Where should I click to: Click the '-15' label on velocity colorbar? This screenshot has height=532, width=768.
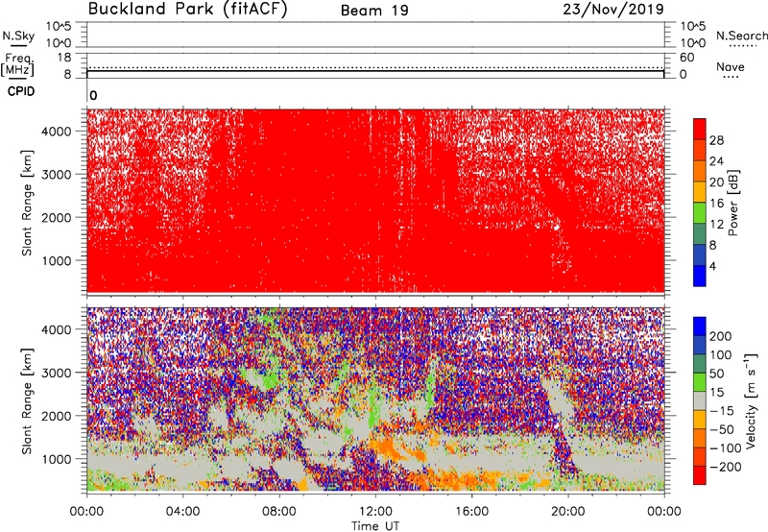[x=722, y=411]
